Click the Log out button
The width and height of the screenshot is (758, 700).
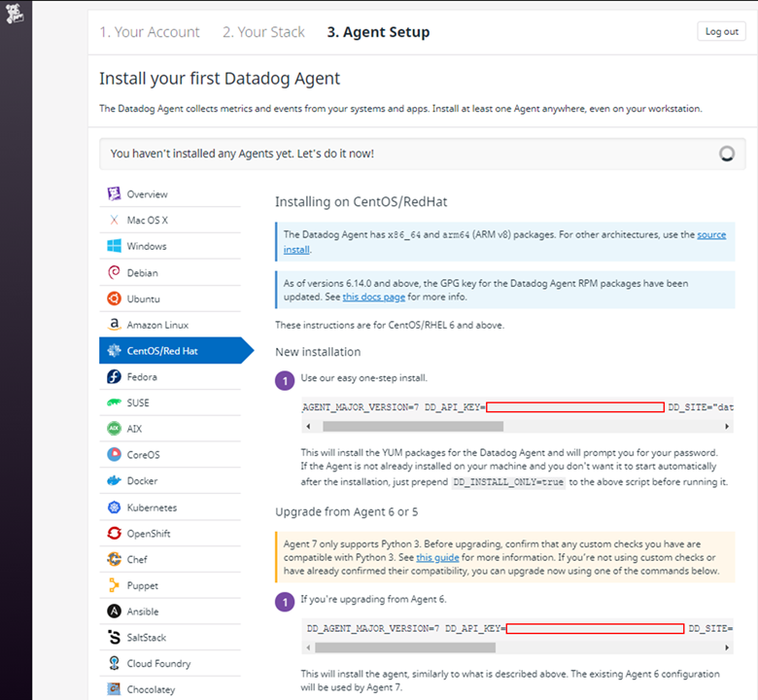coord(721,31)
